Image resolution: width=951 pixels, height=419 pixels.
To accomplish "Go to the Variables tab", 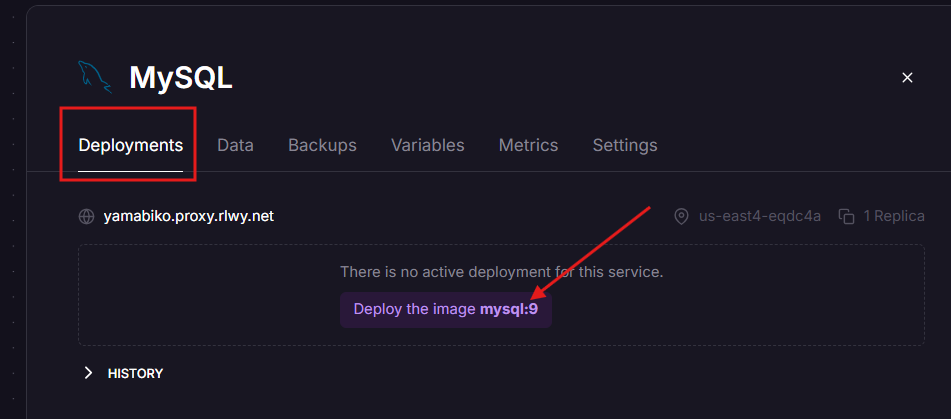I will point(428,146).
